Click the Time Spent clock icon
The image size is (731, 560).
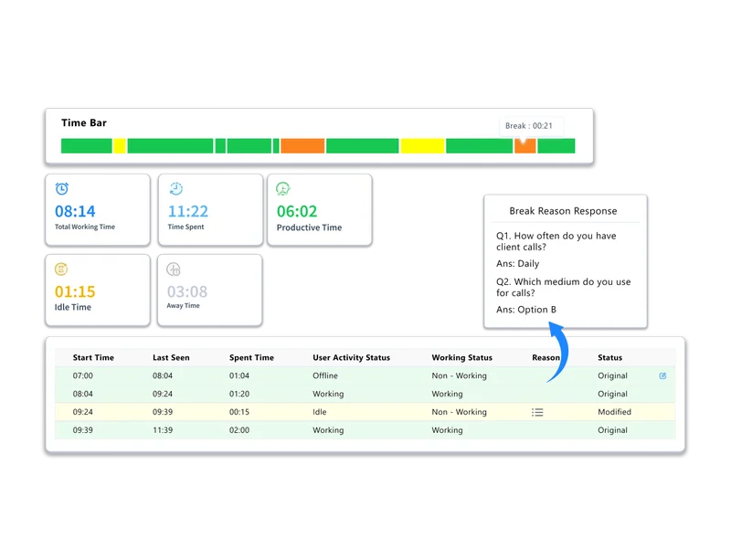pyautogui.click(x=175, y=189)
